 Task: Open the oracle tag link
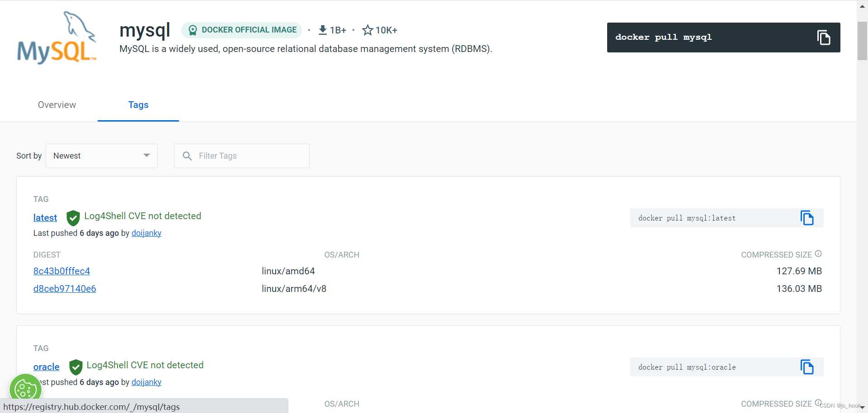point(47,367)
